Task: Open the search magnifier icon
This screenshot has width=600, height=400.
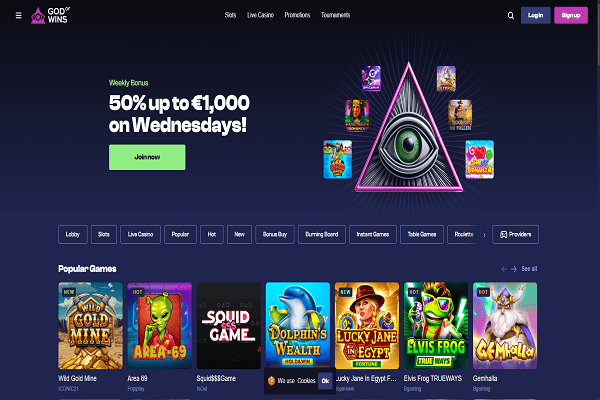Action: [x=510, y=16]
